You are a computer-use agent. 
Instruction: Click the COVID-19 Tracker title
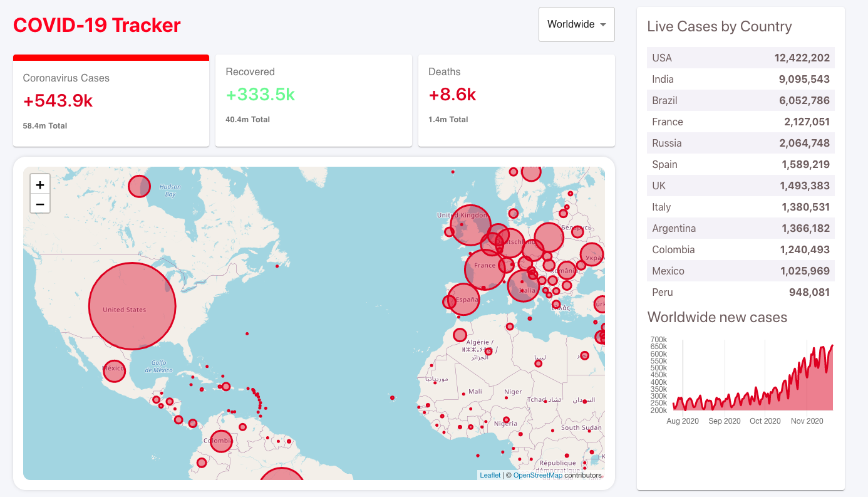coord(97,25)
